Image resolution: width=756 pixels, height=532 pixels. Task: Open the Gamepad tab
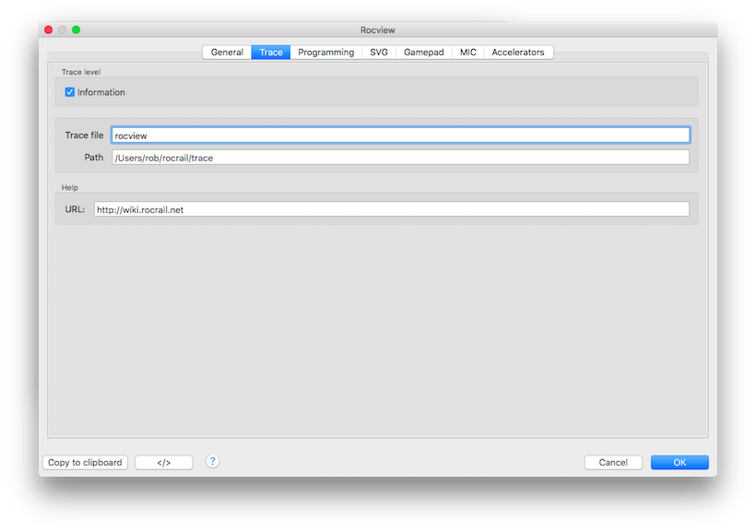click(424, 53)
